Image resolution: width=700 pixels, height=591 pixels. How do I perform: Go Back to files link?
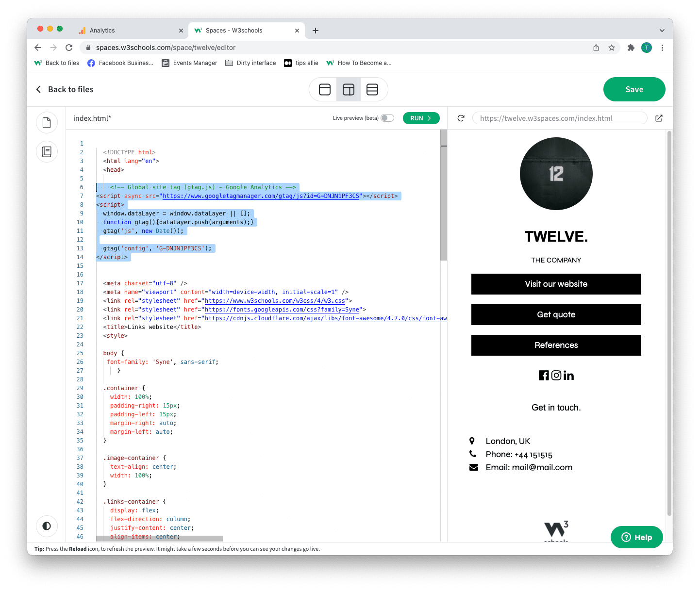click(x=65, y=89)
